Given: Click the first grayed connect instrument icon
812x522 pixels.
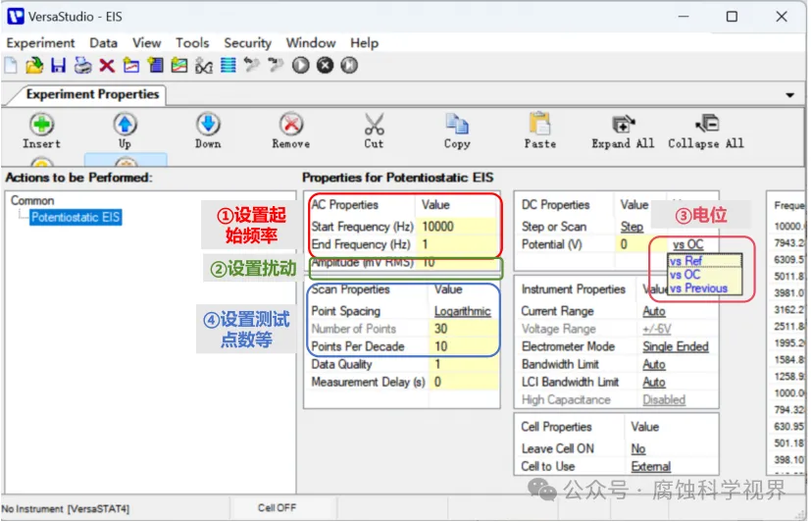Looking at the screenshot, I should pos(252,66).
